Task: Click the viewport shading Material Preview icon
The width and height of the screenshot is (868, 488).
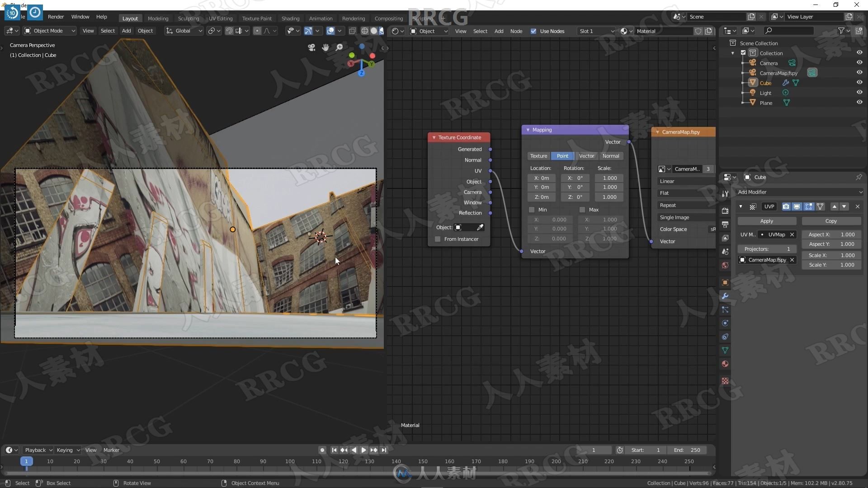Action: 379,31
